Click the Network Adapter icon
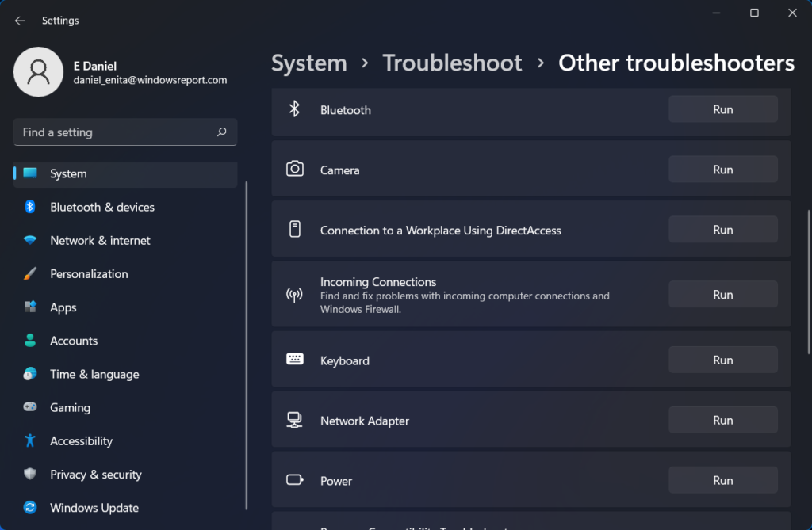The image size is (812, 530). pyautogui.click(x=294, y=420)
